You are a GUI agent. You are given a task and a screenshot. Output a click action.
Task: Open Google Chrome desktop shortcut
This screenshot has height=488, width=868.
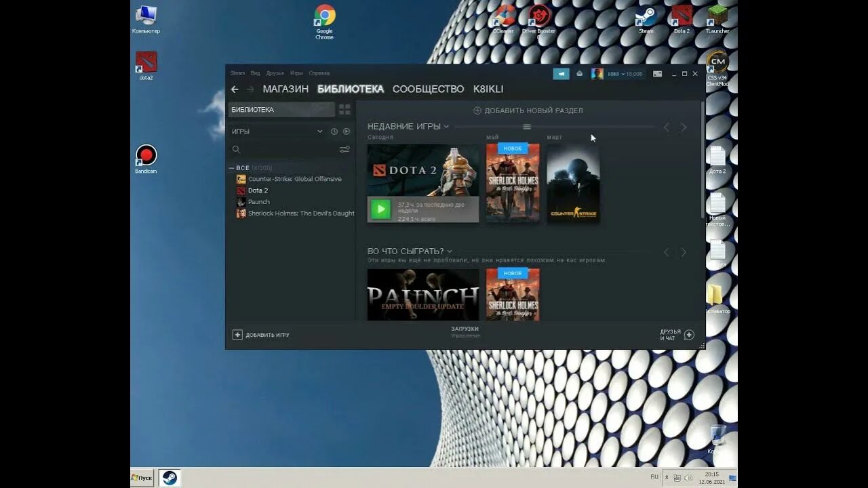pyautogui.click(x=325, y=22)
